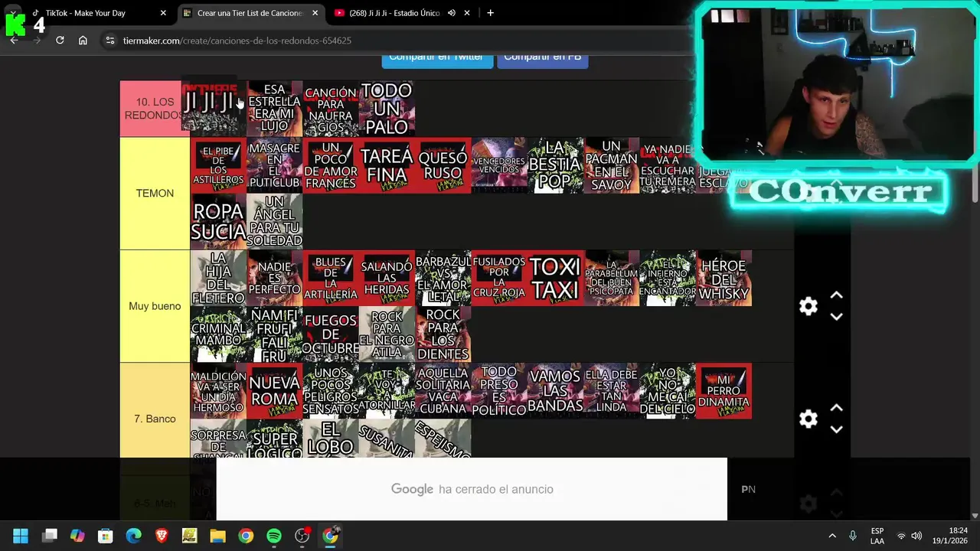Screen dimensions: 980x551
Task: Open Windows Start menu
Action: pos(21,536)
